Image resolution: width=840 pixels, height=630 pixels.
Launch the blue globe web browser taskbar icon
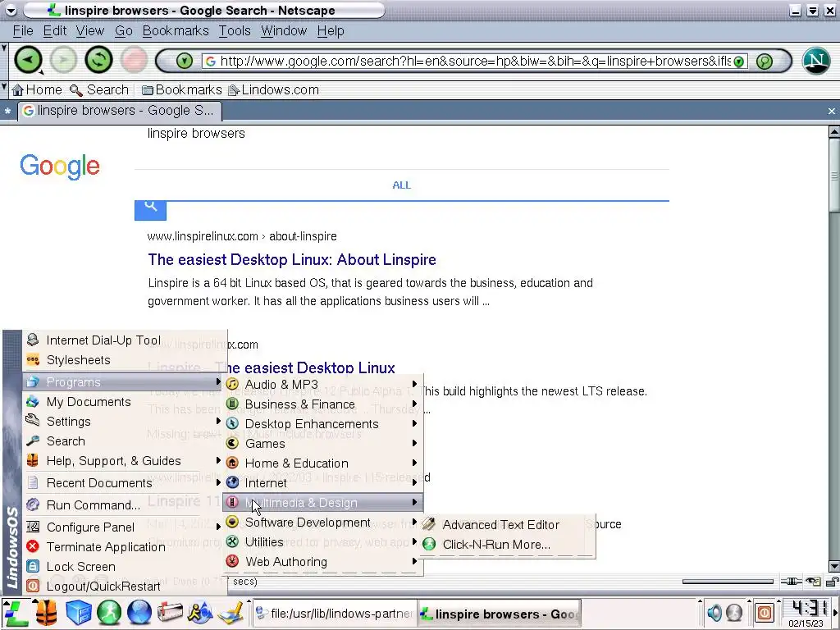pos(139,613)
